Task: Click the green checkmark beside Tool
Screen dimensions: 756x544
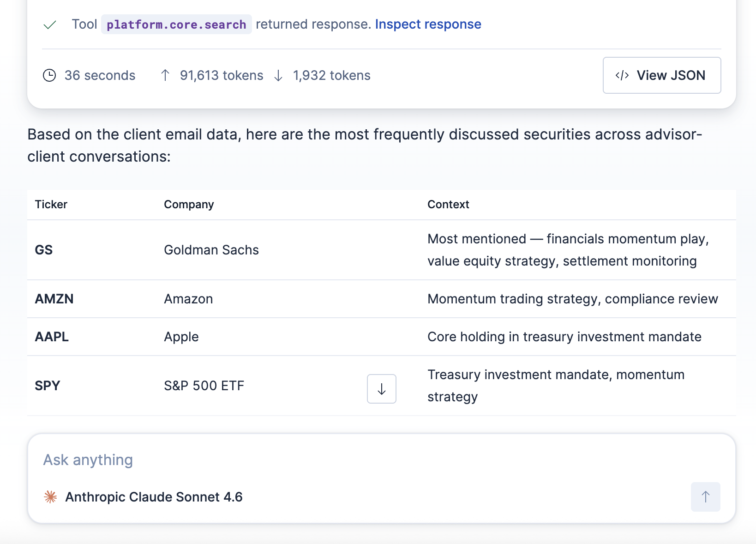Action: coord(50,24)
